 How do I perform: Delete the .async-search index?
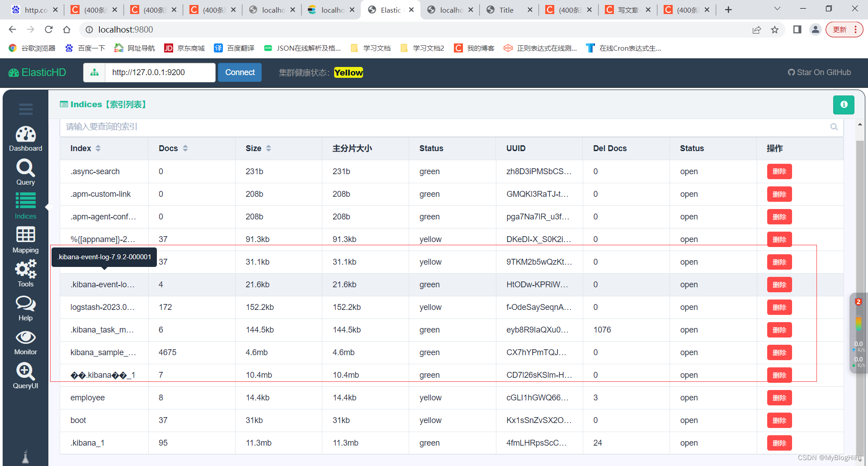(779, 171)
